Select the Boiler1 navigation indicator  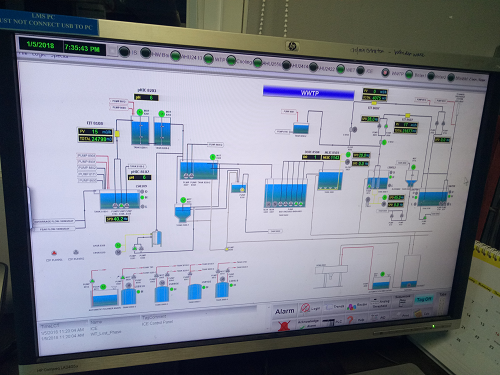[409, 74]
